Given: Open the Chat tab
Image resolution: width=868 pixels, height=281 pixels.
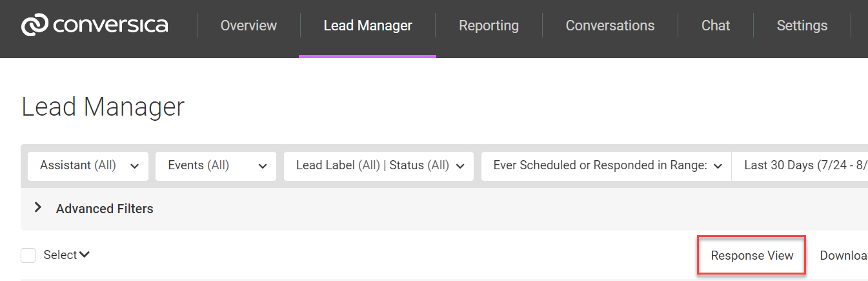Looking at the screenshot, I should 716,26.
